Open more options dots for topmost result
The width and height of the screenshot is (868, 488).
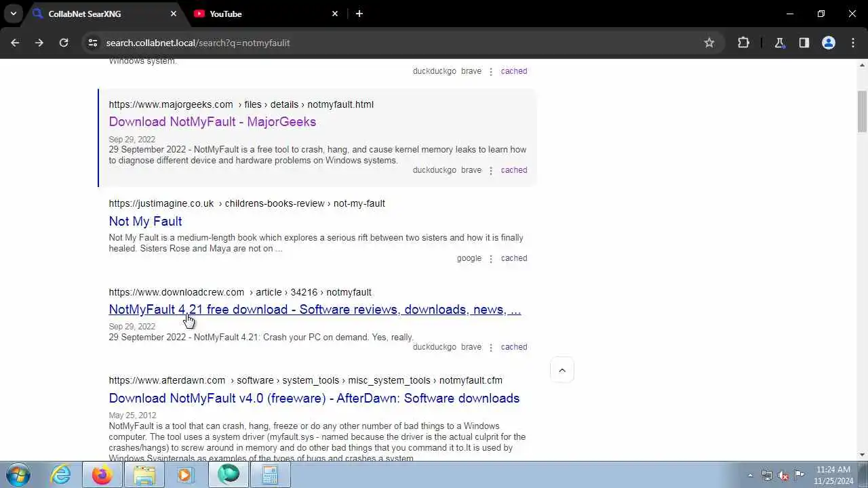click(491, 71)
